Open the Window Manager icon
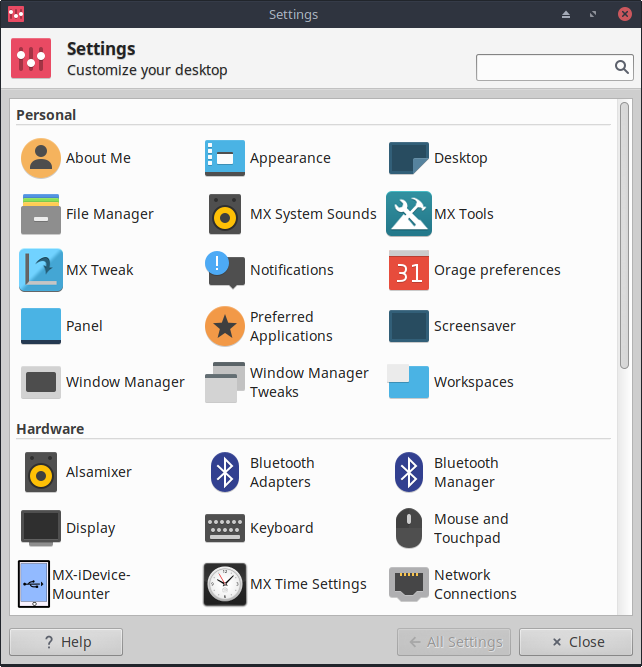Screen dimensions: 642x667 click(x=41, y=382)
